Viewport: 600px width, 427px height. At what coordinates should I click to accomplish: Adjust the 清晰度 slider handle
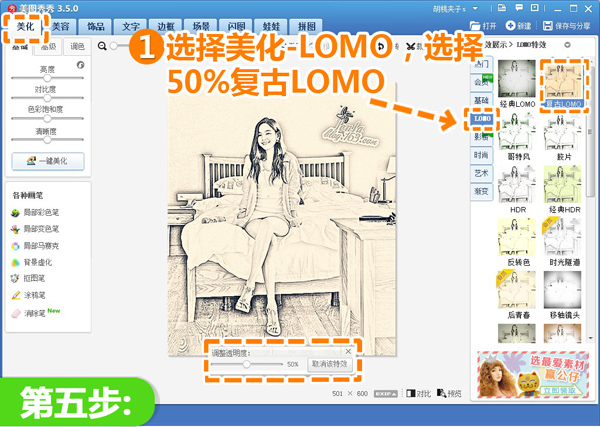click(x=47, y=140)
